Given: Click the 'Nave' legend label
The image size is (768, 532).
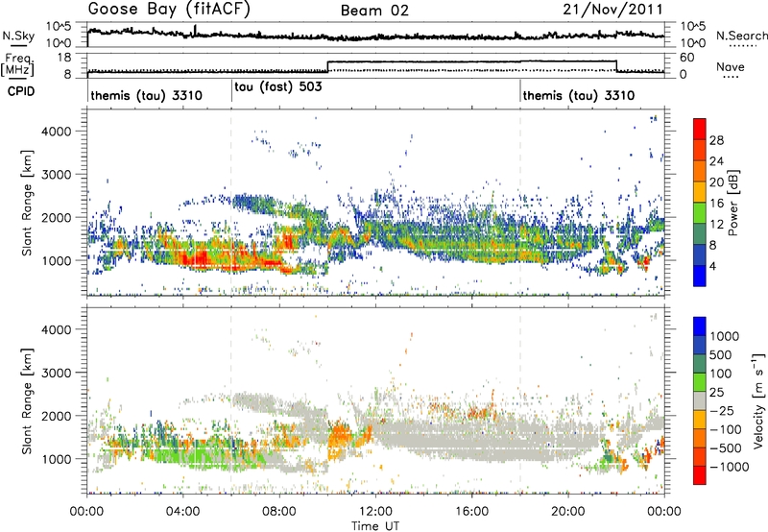Looking at the screenshot, I should 731,66.
